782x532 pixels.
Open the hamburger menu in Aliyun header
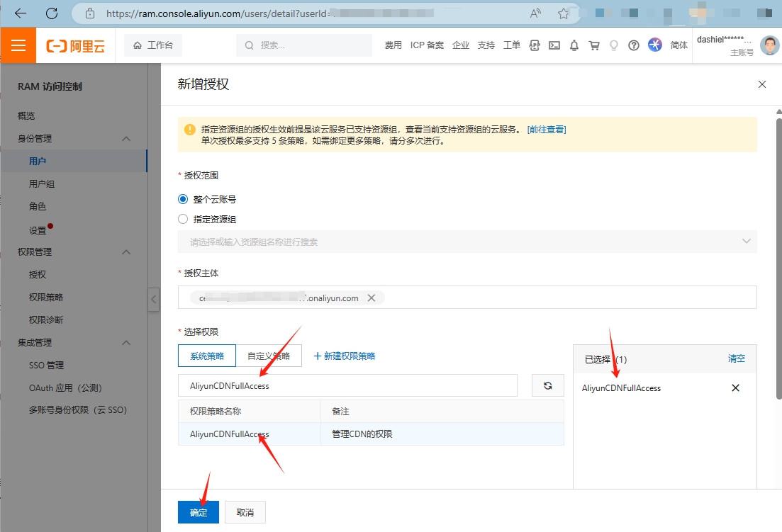[x=18, y=45]
